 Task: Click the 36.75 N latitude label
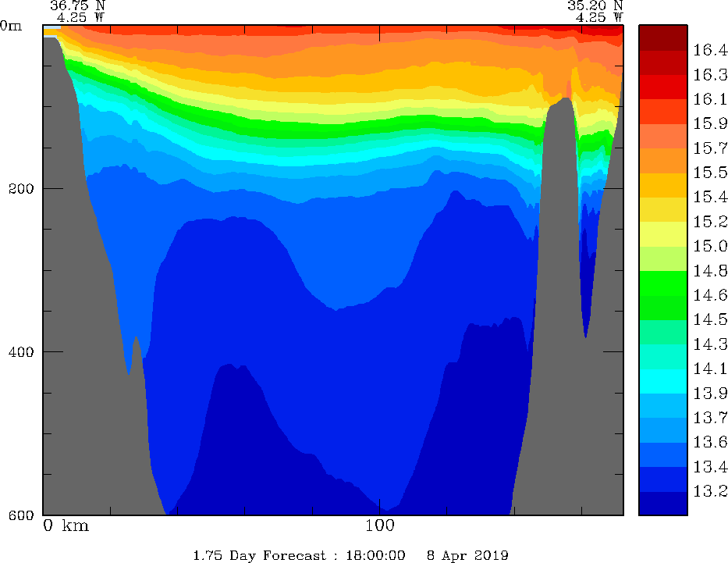click(77, 5)
